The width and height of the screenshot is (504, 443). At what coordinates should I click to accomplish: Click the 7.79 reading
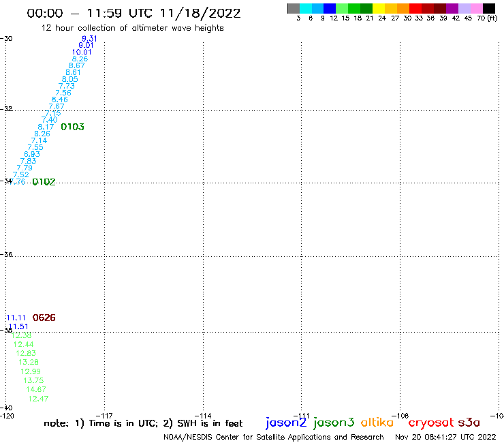tap(25, 168)
